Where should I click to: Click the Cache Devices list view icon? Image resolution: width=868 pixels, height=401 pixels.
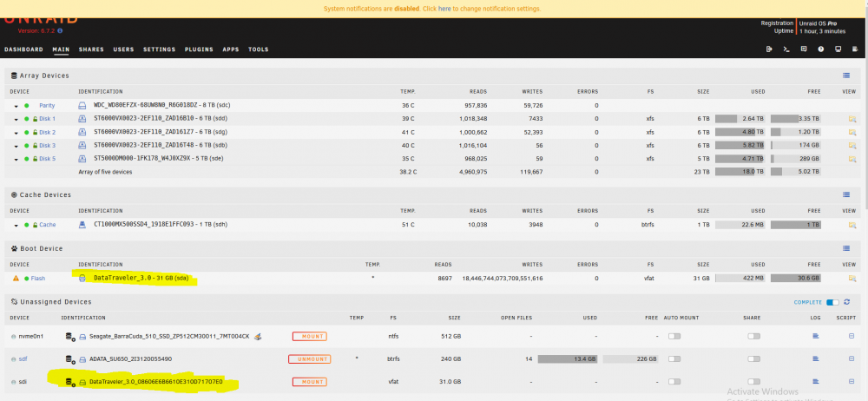coord(846,195)
